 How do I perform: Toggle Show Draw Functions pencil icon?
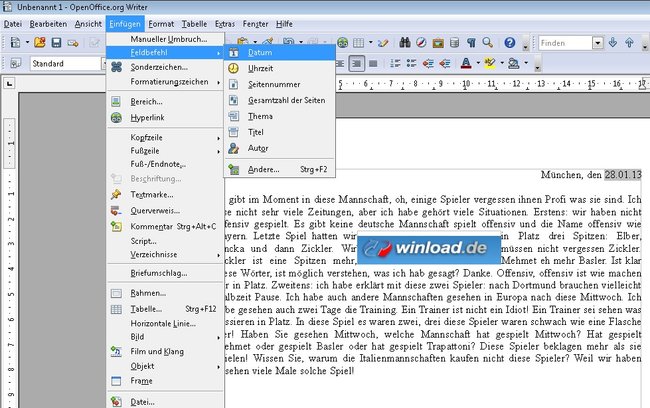383,42
